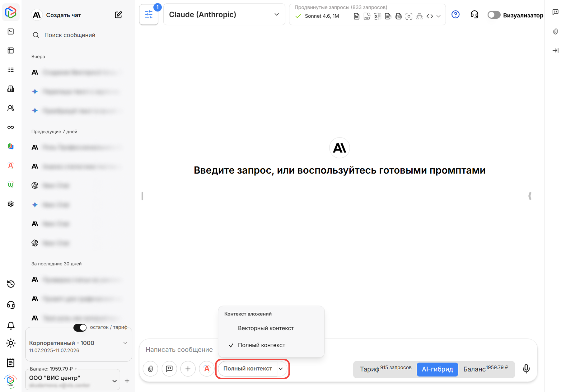This screenshot has height=392, width=566.
Task: Select the DOCX document format icon
Action: 399,16
